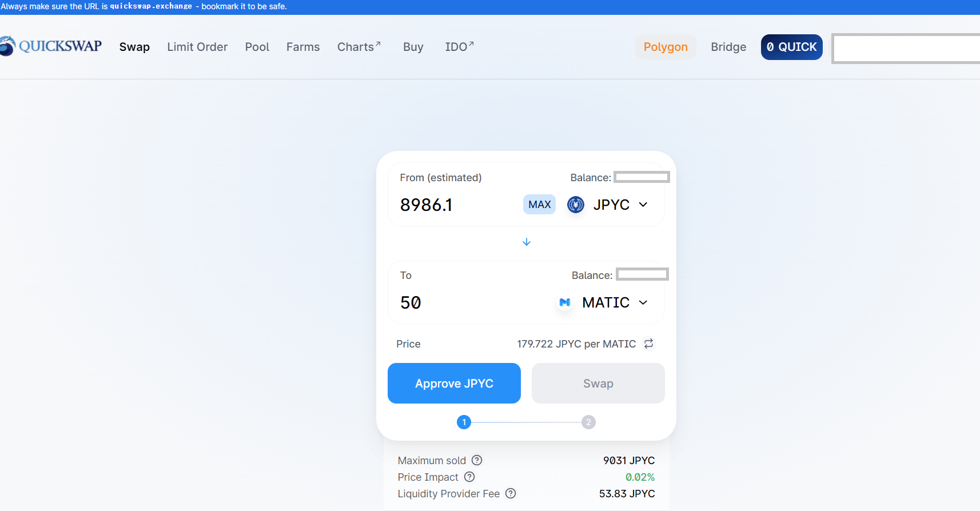Viewport: 980px width, 511px height.
Task: Select the value 9031 JPYC
Action: 629,461
